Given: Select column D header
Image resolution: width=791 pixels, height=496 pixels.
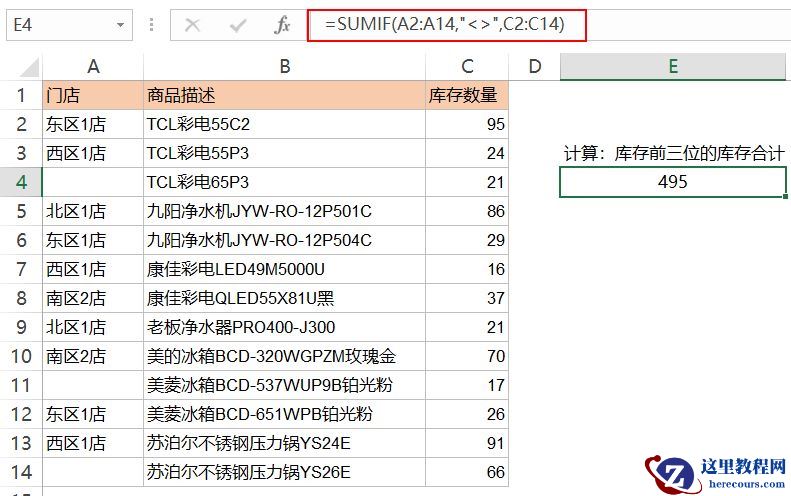Looking at the screenshot, I should pyautogui.click(x=535, y=66).
